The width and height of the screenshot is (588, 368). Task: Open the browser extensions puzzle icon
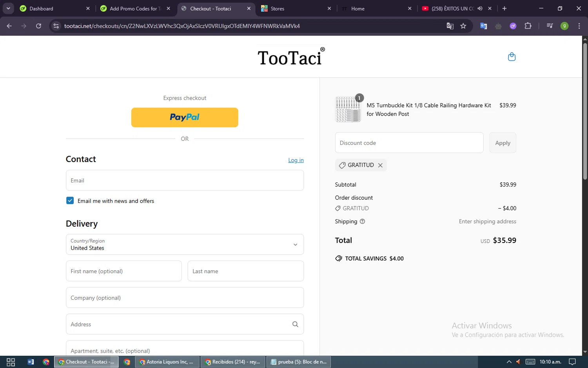pos(528,26)
